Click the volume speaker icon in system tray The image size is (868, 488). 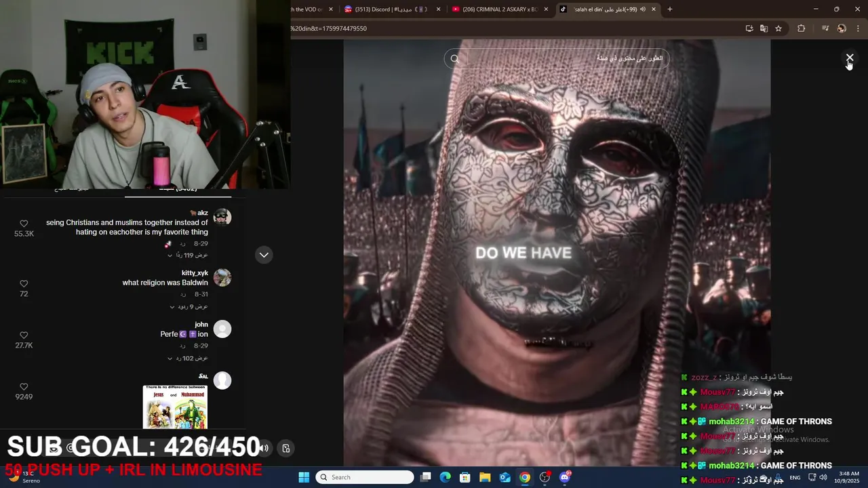pos(823,477)
